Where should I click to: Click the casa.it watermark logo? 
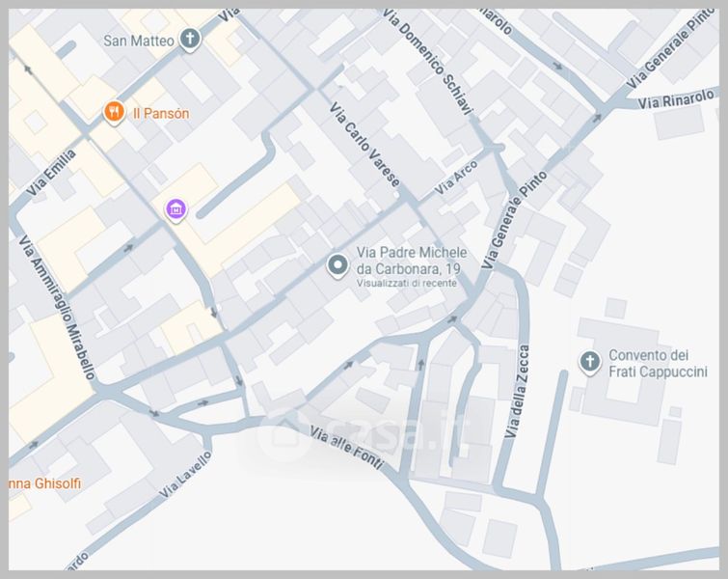pyautogui.click(x=363, y=434)
